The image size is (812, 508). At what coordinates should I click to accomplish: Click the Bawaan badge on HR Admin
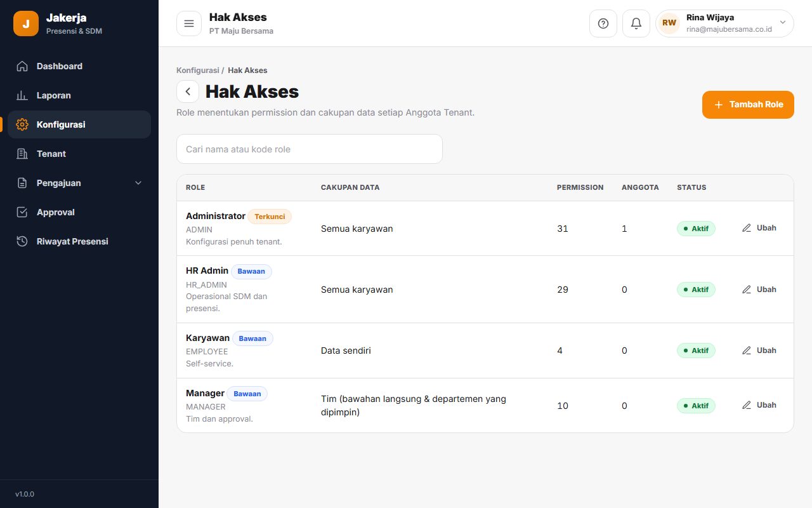click(251, 272)
